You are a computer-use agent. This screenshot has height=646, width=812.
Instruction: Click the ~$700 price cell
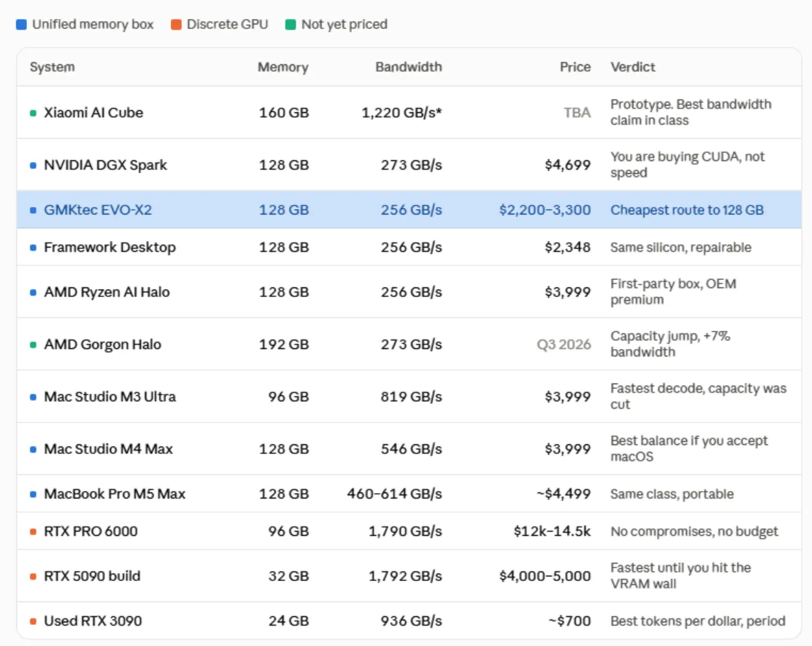[x=570, y=621]
